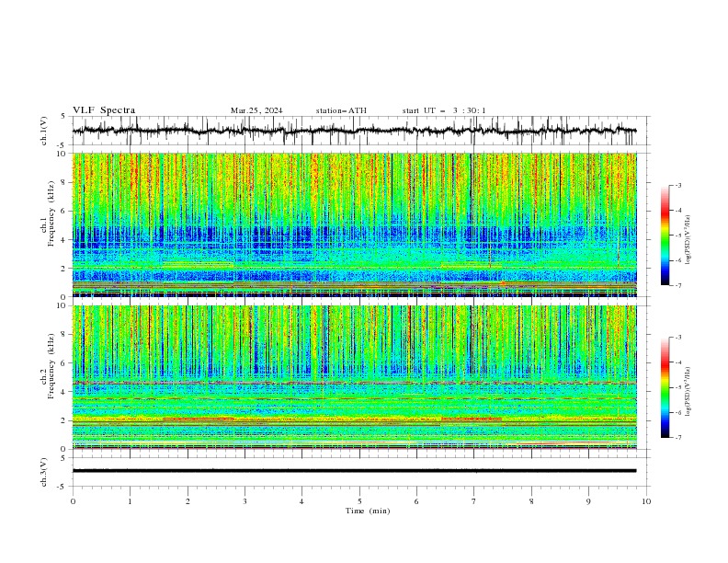Click the "-7" tick on upper color bar

pyautogui.click(x=678, y=285)
